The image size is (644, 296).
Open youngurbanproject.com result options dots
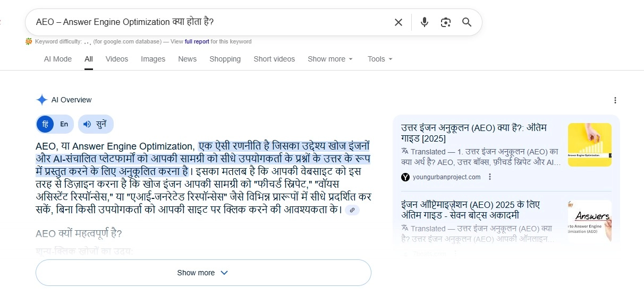point(490,177)
